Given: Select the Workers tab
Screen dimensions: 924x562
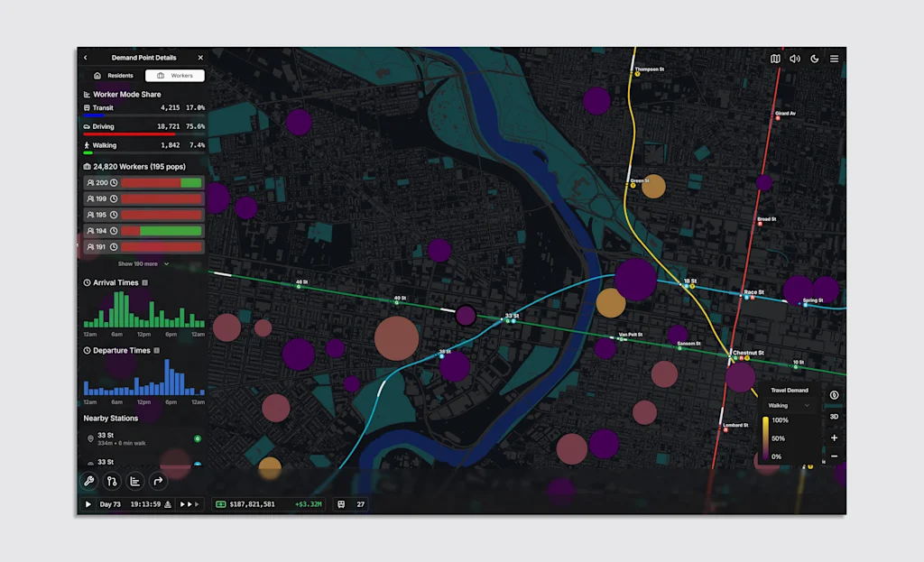Looking at the screenshot, I should point(175,76).
